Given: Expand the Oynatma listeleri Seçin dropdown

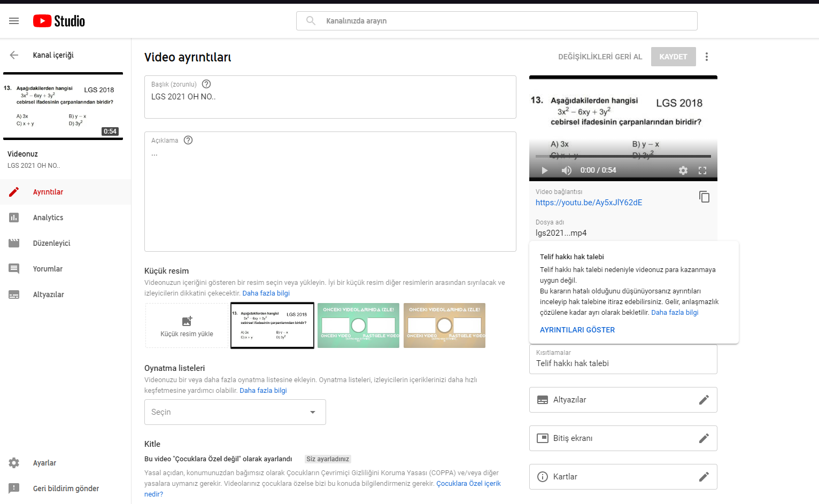Looking at the screenshot, I should pos(235,412).
